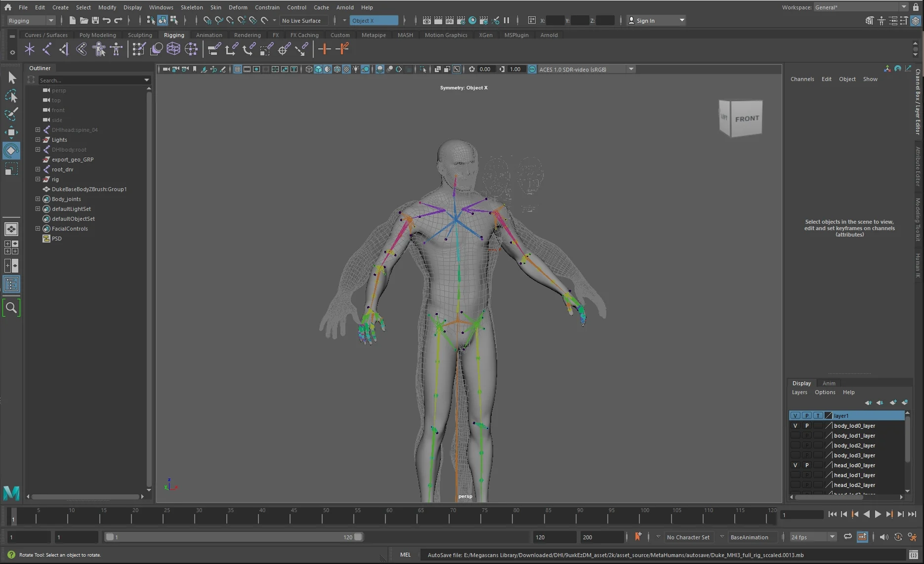Click the Open Scene folder icon
This screenshot has height=564, width=924.
coord(84,20)
